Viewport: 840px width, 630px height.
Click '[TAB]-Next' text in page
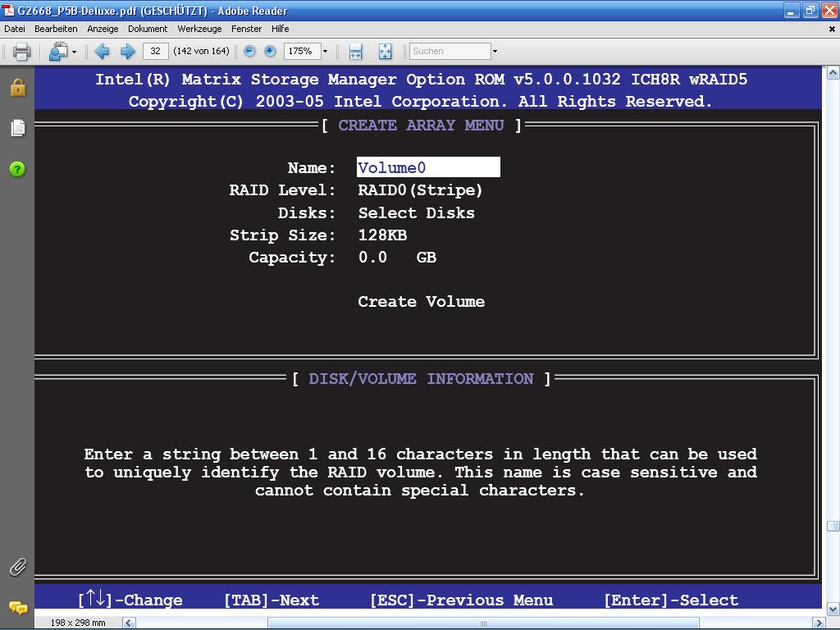[x=272, y=600]
